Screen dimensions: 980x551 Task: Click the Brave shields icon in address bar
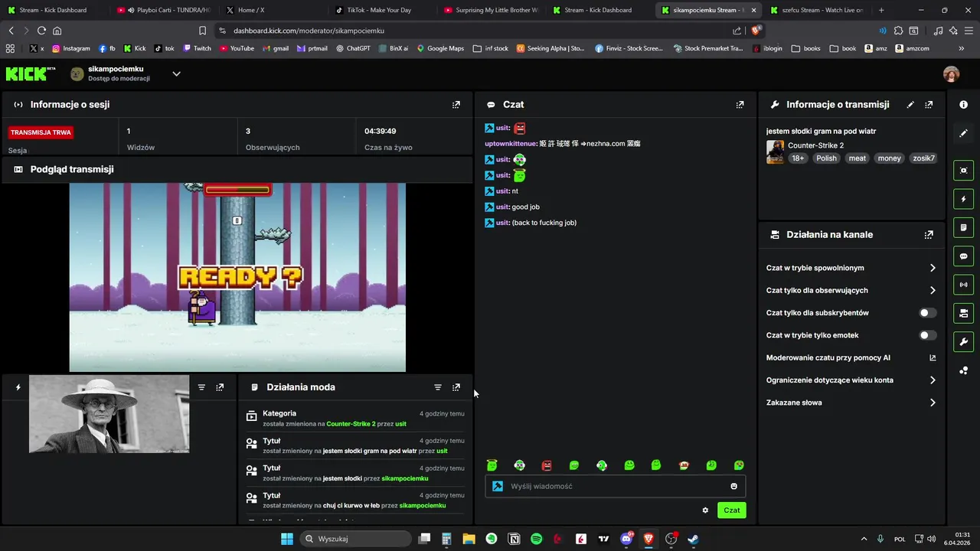[756, 31]
